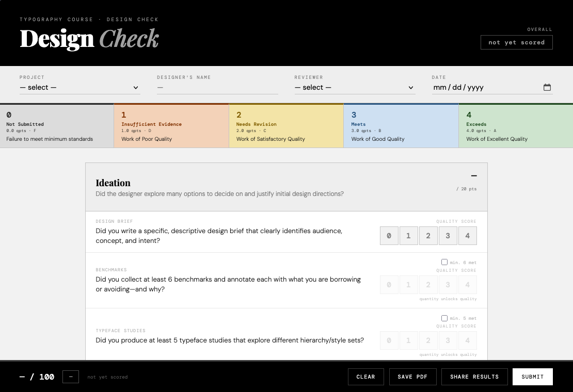Click the 'BENCHMARKS' label
573x392 pixels.
point(111,270)
